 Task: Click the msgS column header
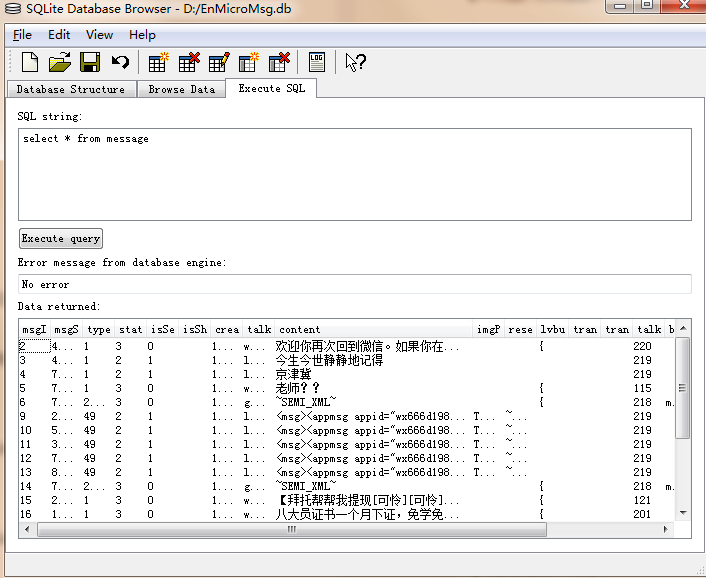pos(66,330)
